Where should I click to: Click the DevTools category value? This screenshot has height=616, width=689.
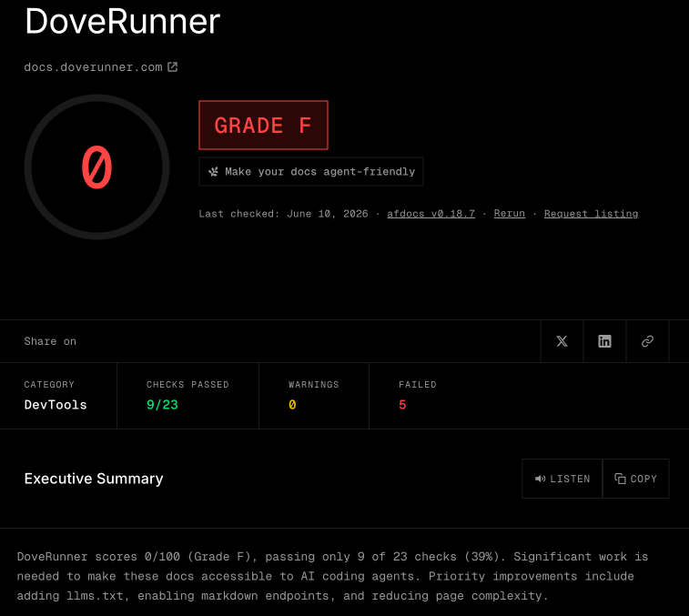56,405
